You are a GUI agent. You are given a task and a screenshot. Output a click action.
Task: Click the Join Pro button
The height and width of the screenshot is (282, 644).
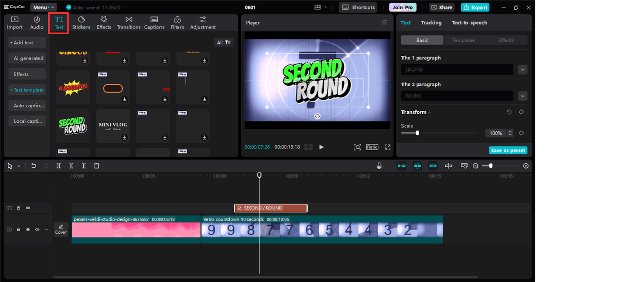403,7
